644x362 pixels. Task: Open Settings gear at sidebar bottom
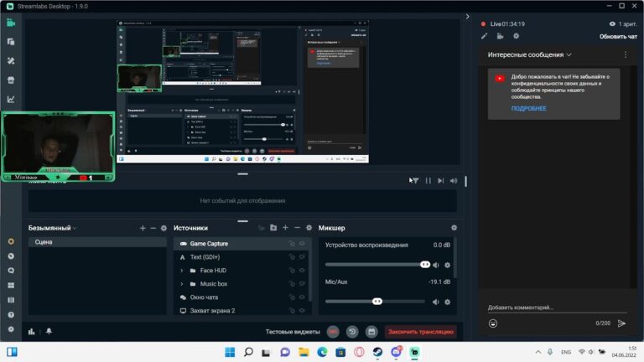click(x=11, y=329)
